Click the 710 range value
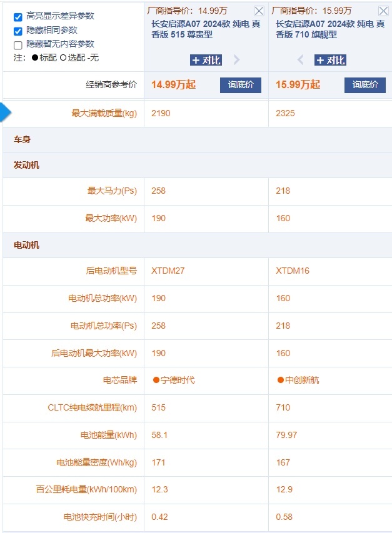The height and width of the screenshot is (533, 392). (x=283, y=407)
